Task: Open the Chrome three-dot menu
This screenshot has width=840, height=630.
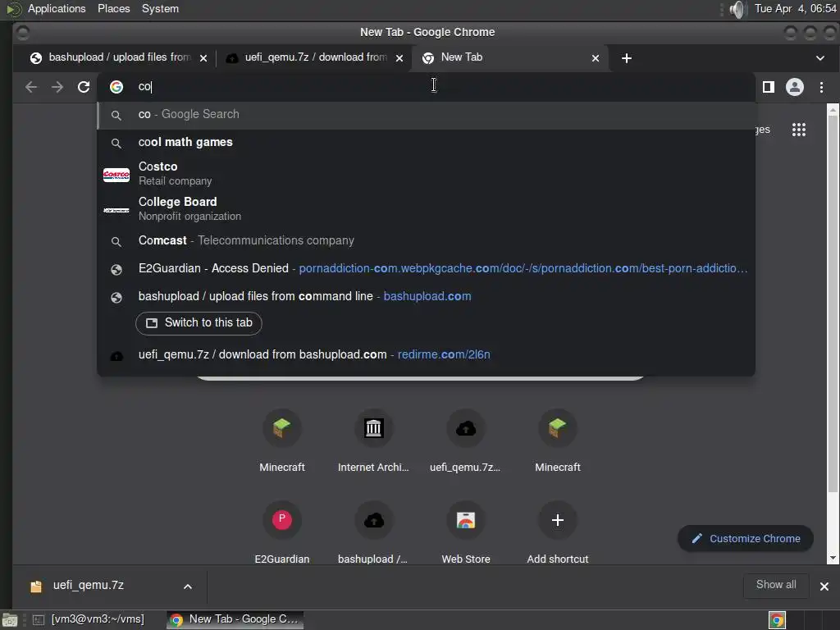Action: point(821,87)
